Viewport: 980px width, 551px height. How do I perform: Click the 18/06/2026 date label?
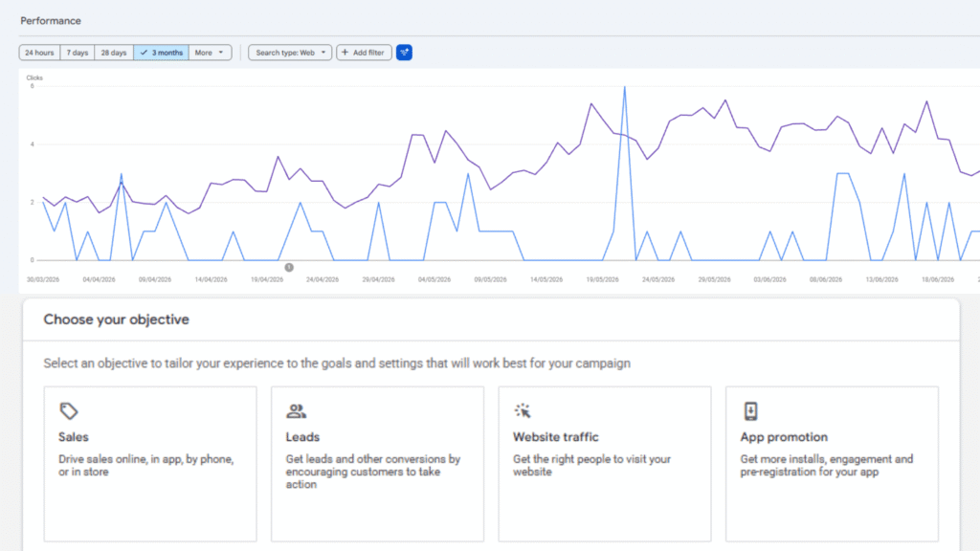coord(938,280)
